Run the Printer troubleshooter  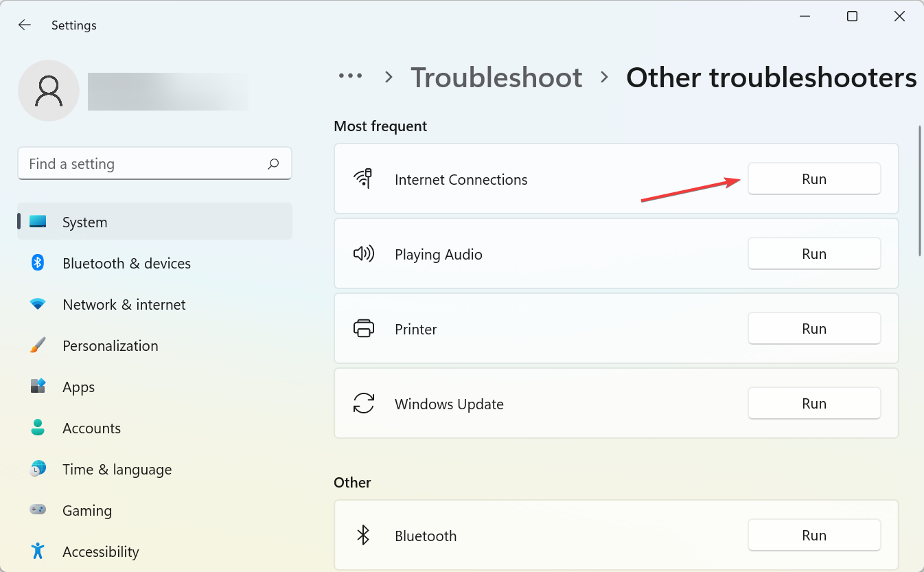click(813, 329)
